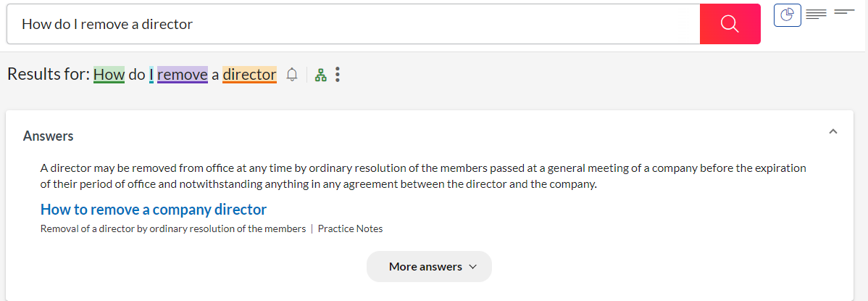Open the green hierarchy tree icon

click(x=322, y=75)
